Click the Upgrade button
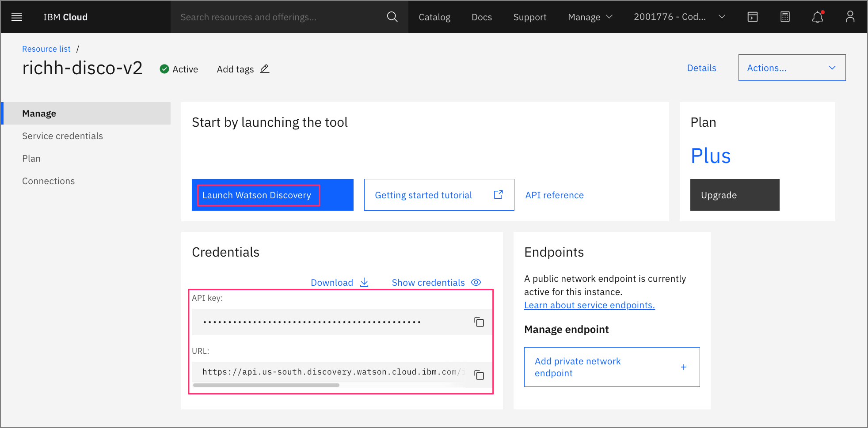Viewport: 868px width, 428px height. [x=735, y=195]
